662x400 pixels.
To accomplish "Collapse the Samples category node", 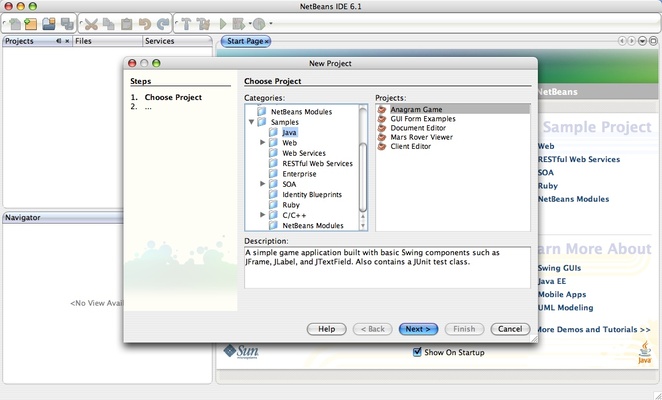I will (252, 122).
